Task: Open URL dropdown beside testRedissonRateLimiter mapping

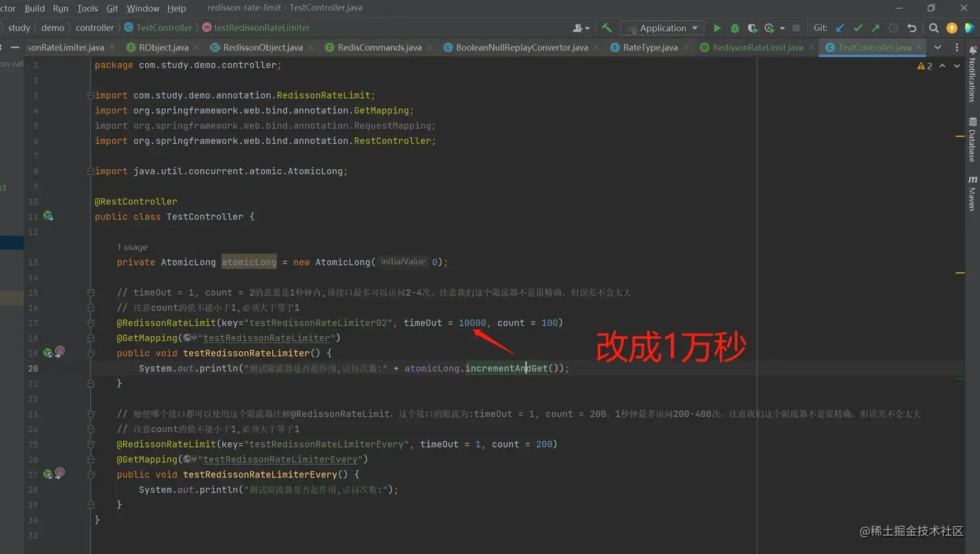Action: [x=190, y=338]
